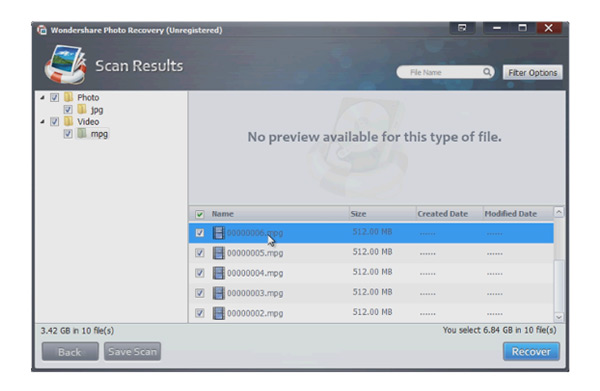Click the video file icon of 00000006.mpg

(x=218, y=233)
